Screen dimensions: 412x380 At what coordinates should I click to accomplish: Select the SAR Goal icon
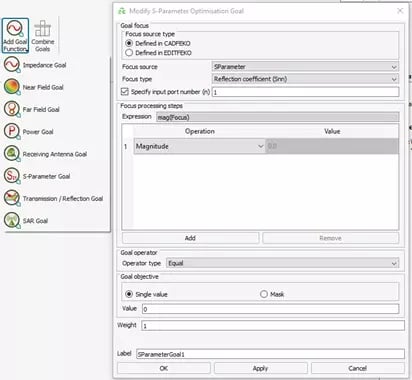(x=12, y=220)
